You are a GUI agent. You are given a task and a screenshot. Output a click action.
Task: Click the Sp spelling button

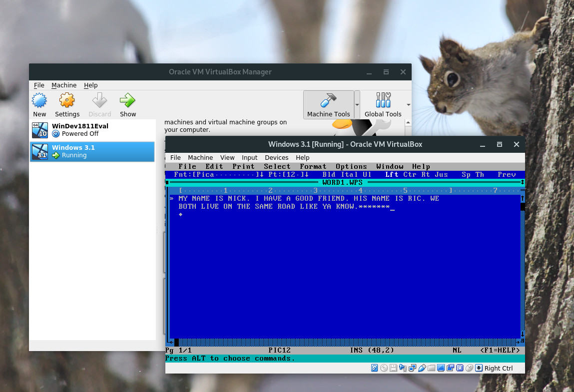(x=466, y=175)
